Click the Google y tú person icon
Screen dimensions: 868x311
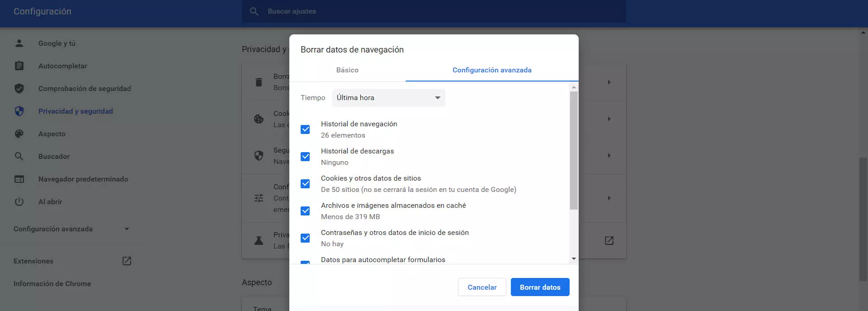(x=19, y=43)
